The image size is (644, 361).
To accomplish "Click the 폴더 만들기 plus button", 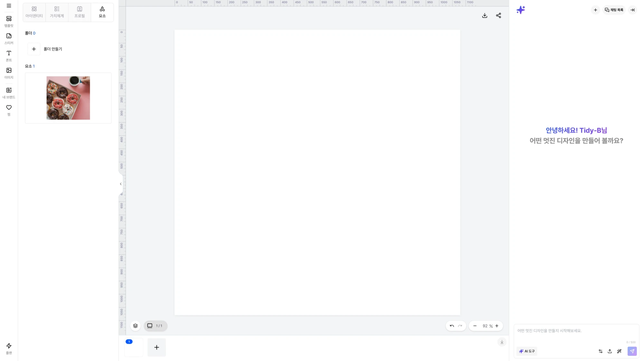I will pos(34,49).
